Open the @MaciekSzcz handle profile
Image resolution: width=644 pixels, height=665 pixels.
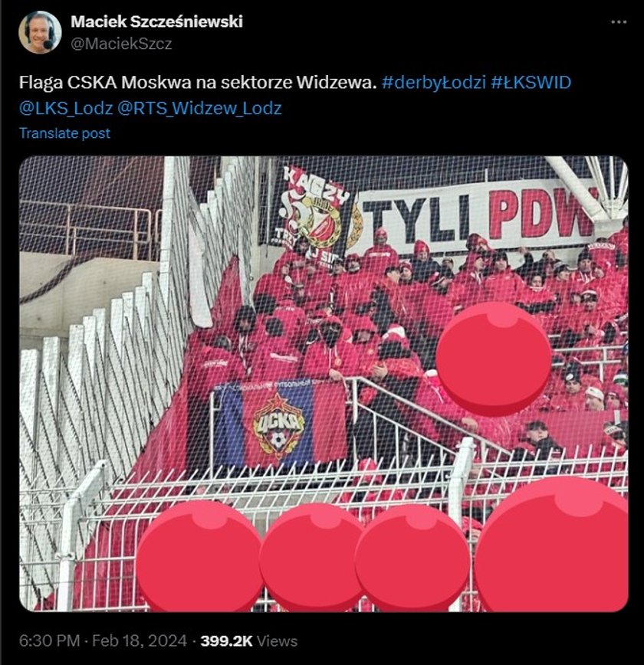pos(121,44)
